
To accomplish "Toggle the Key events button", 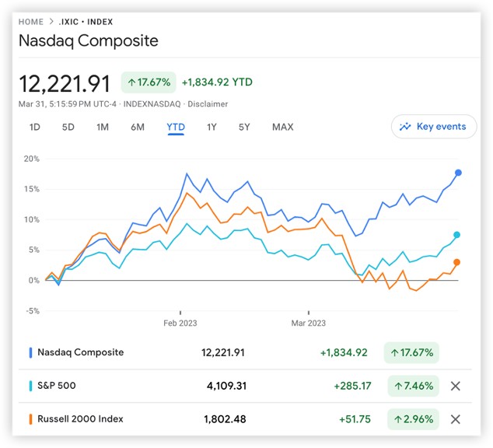I will 434,127.
